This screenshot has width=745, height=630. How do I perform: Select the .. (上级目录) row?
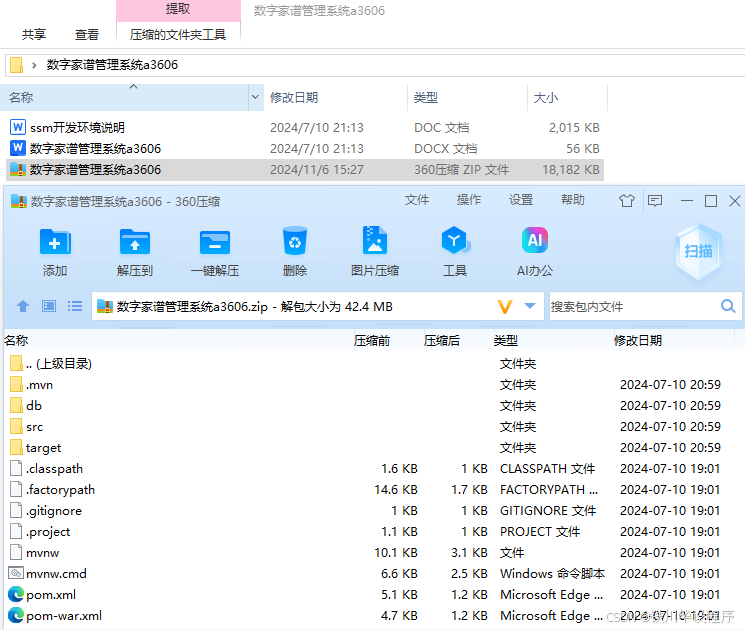click(x=371, y=363)
